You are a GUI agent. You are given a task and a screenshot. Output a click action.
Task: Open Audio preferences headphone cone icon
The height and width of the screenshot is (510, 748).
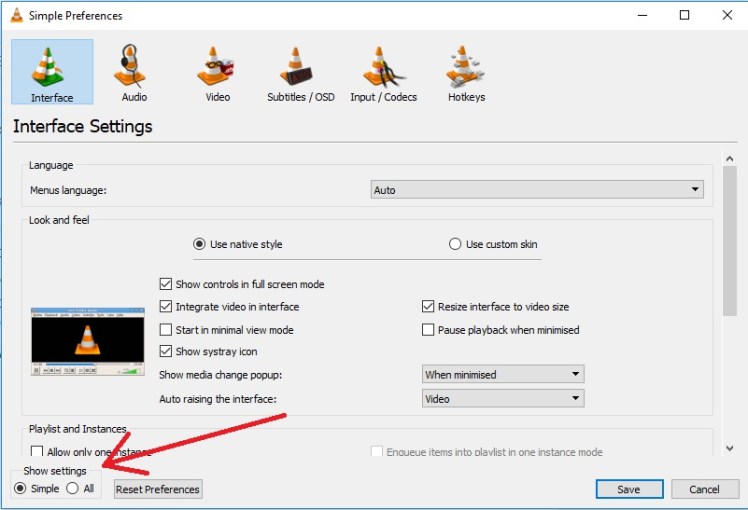tap(134, 67)
